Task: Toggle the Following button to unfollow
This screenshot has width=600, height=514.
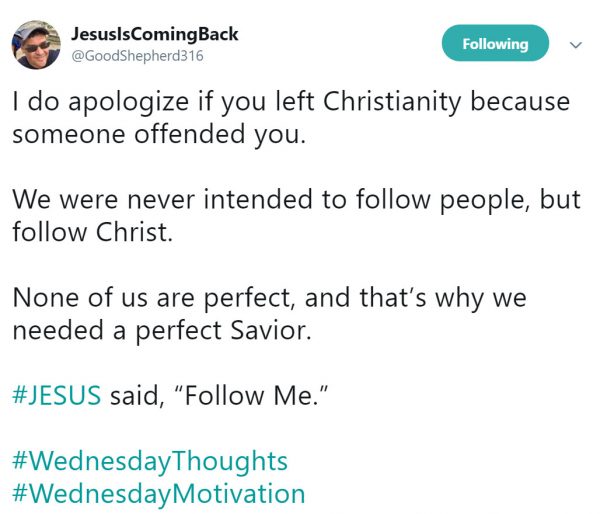Action: [x=495, y=43]
